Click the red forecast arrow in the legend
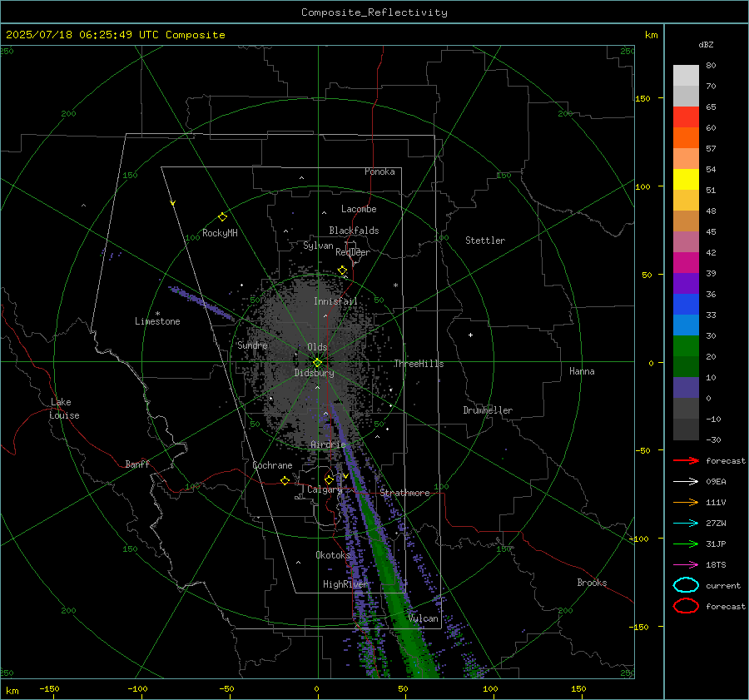The height and width of the screenshot is (700, 749). coord(686,460)
